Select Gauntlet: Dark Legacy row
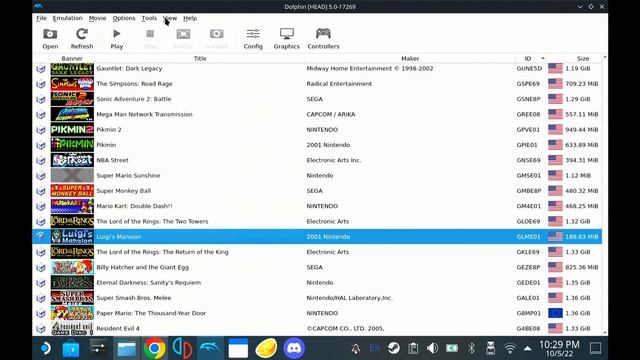This screenshot has height=360, width=640. [317, 68]
